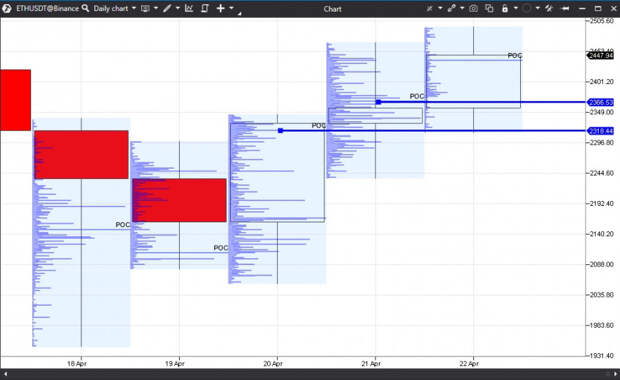
Task: Click the duplicate chart windows icon
Action: pyautogui.click(x=489, y=8)
